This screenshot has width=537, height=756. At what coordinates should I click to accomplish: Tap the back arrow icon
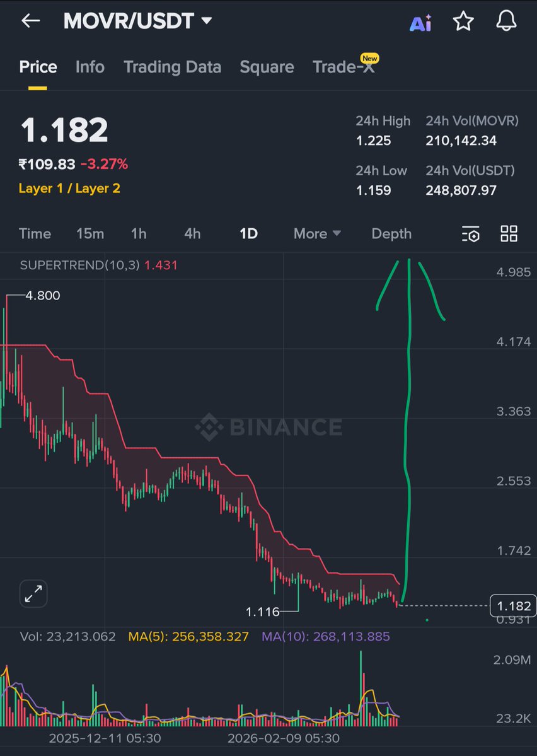(x=30, y=21)
